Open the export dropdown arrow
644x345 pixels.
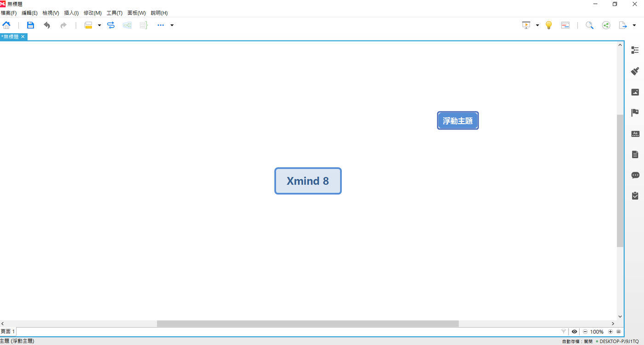[x=634, y=25]
